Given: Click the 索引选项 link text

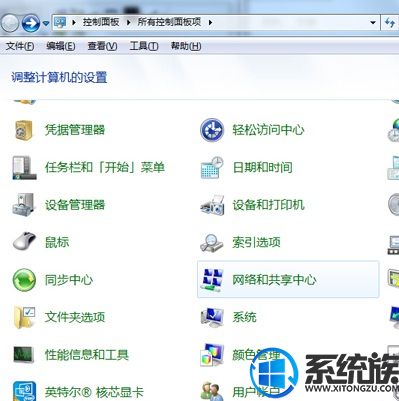Looking at the screenshot, I should 256,242.
